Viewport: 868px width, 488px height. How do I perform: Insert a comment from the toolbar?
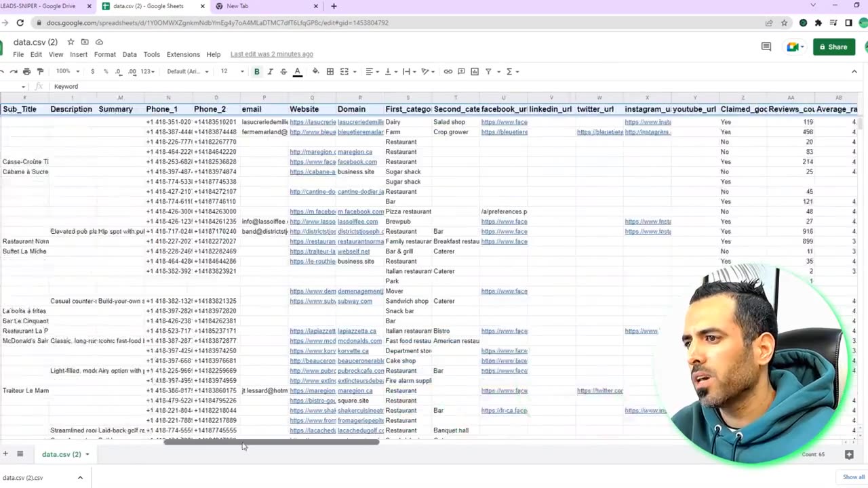(x=461, y=71)
